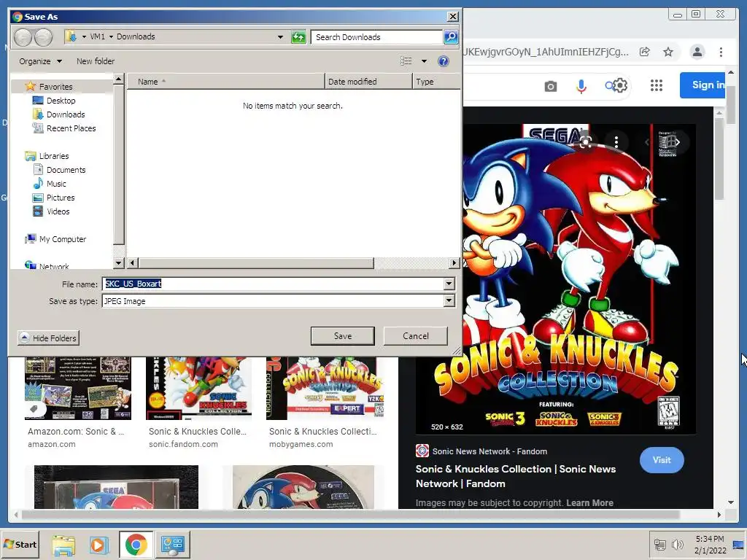Bookmark this page with the star icon
The height and width of the screenshot is (560, 747).
pyautogui.click(x=668, y=52)
